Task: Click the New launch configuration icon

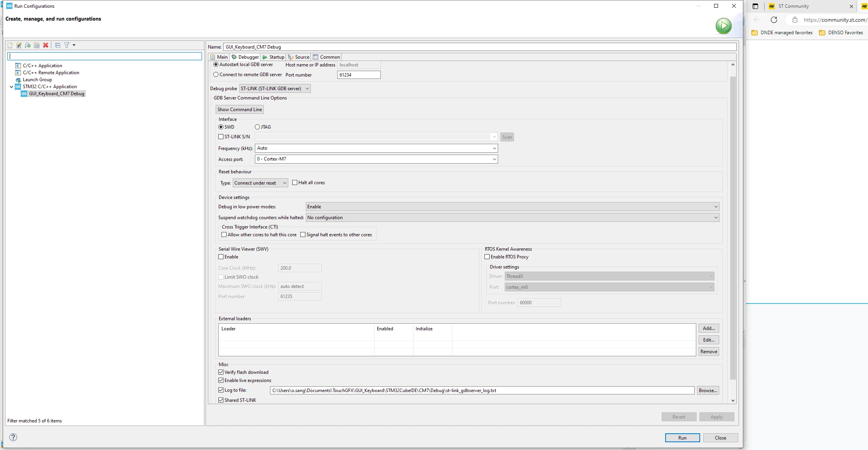Action: tap(10, 45)
